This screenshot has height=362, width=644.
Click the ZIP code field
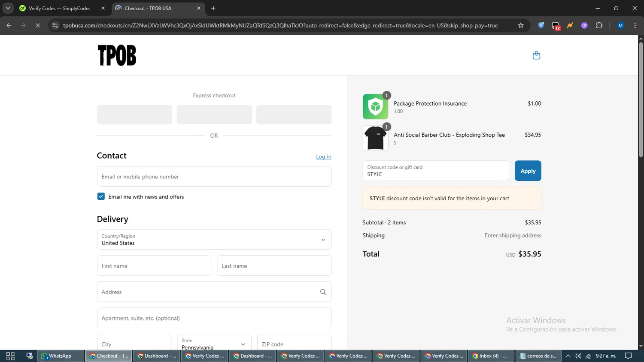[x=295, y=342]
